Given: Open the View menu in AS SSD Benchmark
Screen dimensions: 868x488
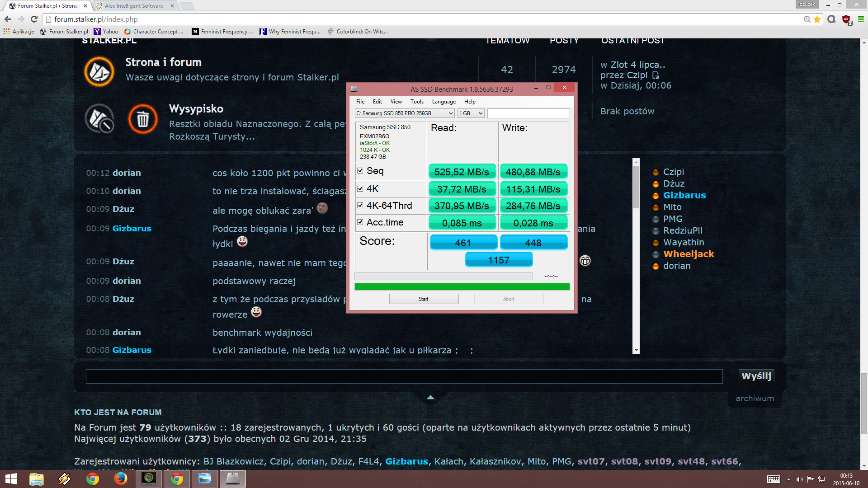Looking at the screenshot, I should 396,102.
